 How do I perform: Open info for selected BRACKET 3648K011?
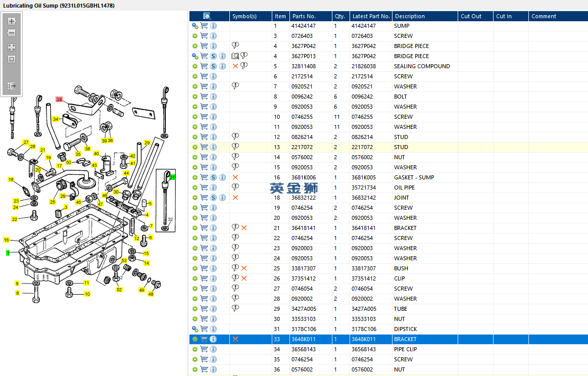click(213, 339)
